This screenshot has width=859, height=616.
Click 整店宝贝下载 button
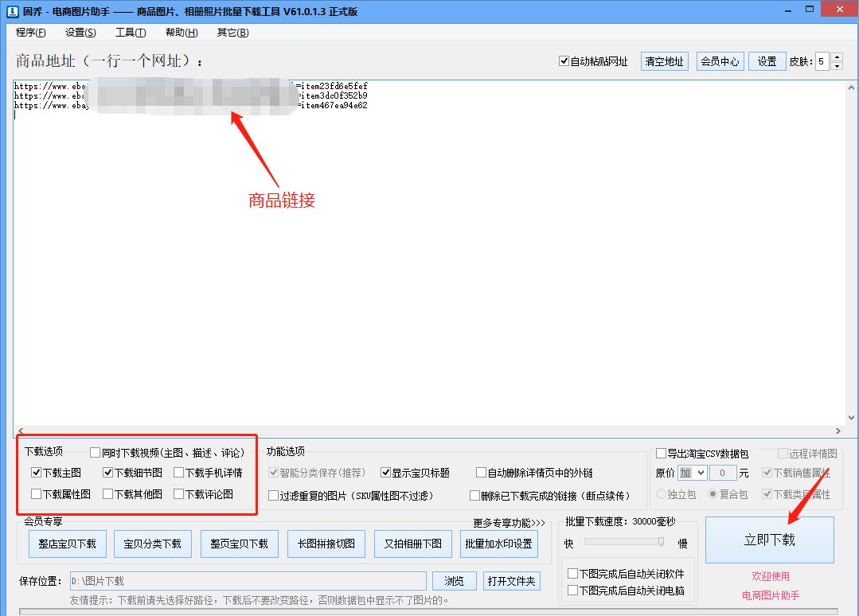tap(68, 544)
